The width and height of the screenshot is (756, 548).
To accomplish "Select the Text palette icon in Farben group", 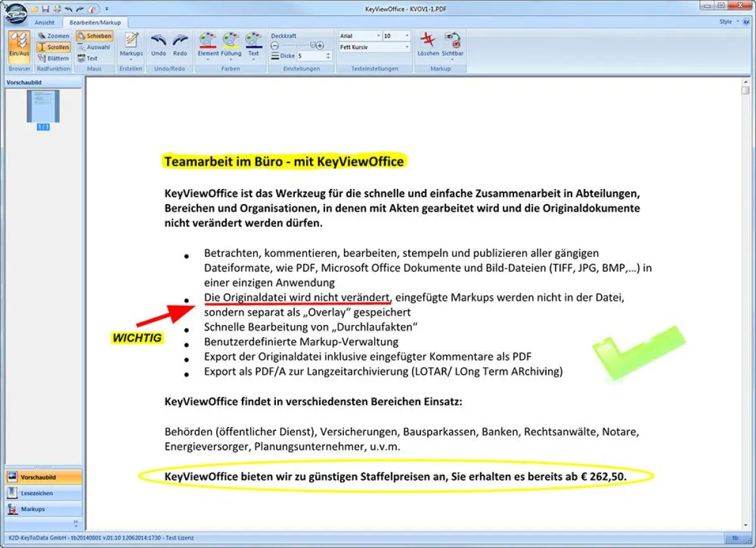I will coord(252,40).
